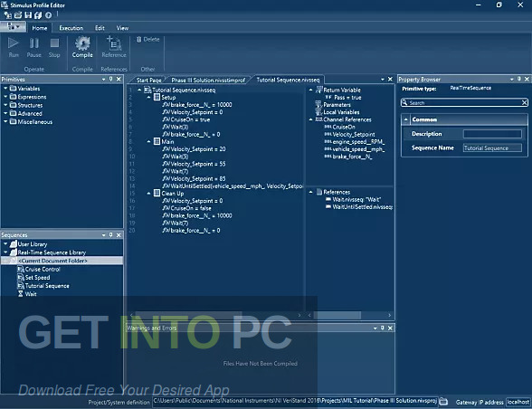The image size is (532, 409).
Task: Click the Reference icon in References group
Action: 114,47
